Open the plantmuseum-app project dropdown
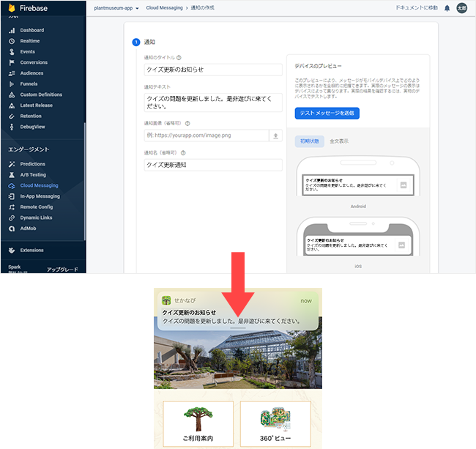 116,8
